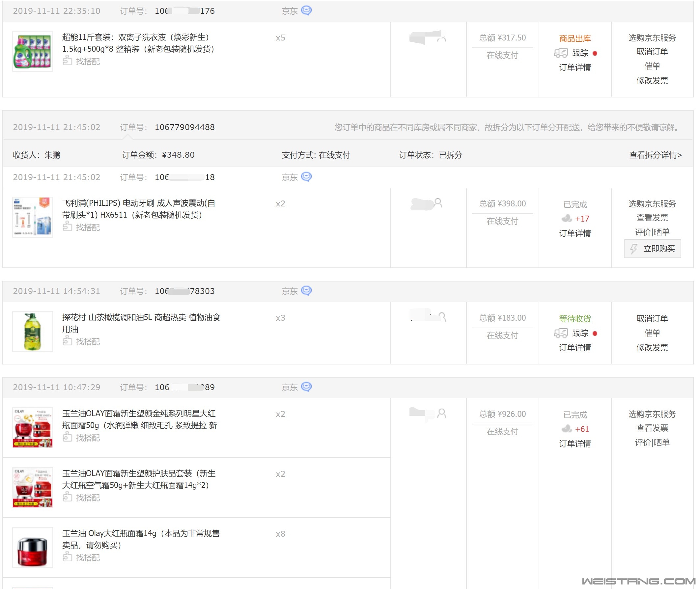Open olive oil bottle product thumbnail
Screen dimensions: 700x589
tap(32, 331)
